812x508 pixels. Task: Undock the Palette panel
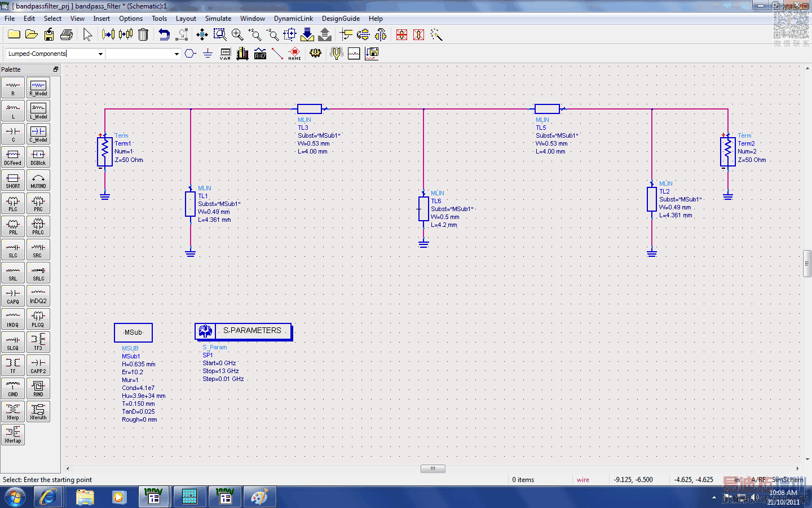tap(56, 69)
